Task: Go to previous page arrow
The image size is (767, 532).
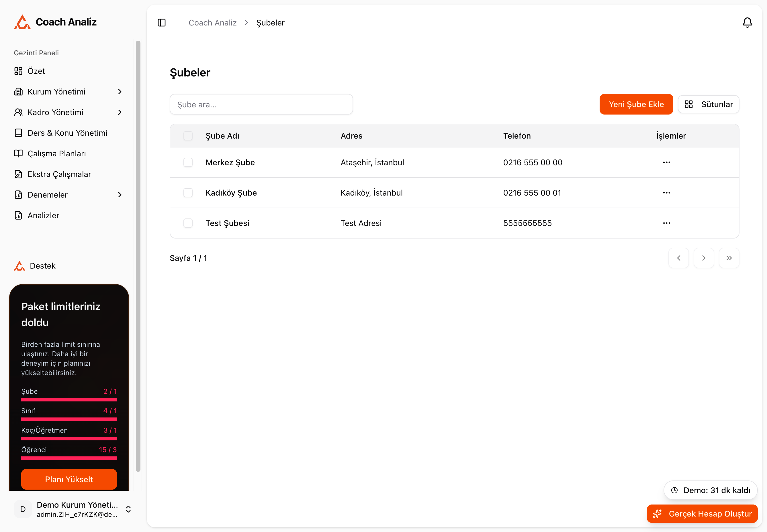Action: coord(678,258)
